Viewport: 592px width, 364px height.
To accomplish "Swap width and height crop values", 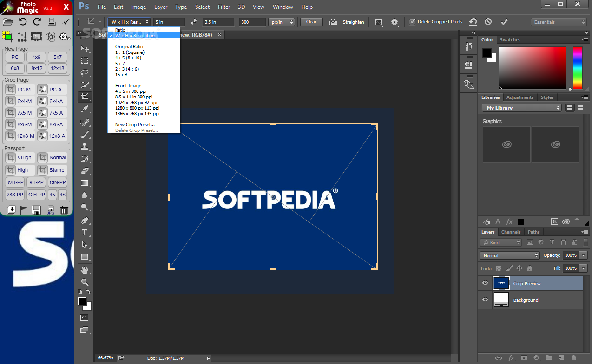I will [x=194, y=22].
